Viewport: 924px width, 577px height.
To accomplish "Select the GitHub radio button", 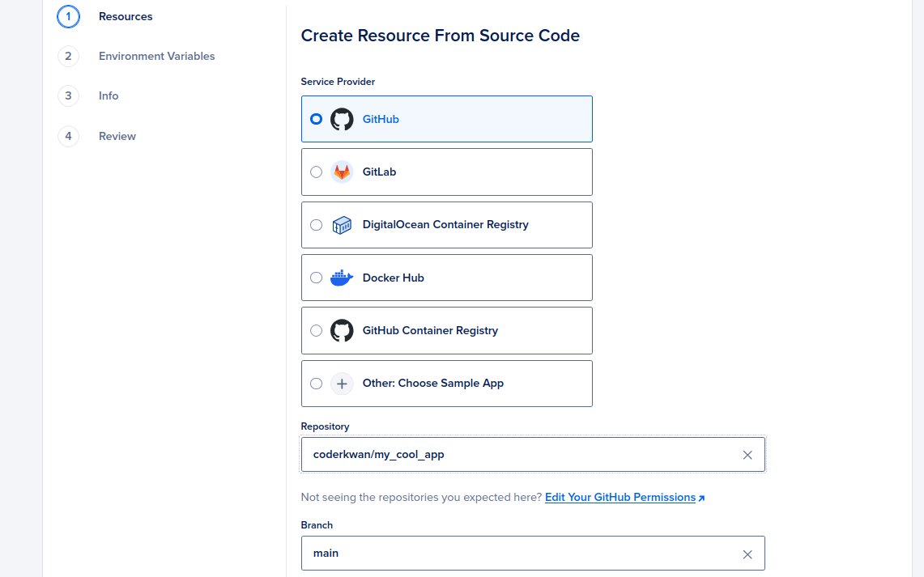I will (x=317, y=119).
